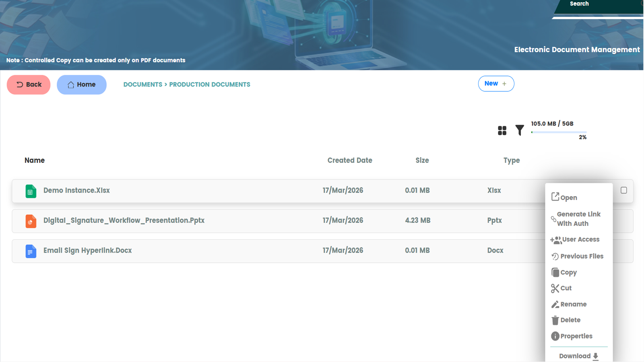The image size is (644, 362).
Task: Choose Open from the context menu
Action: click(568, 197)
